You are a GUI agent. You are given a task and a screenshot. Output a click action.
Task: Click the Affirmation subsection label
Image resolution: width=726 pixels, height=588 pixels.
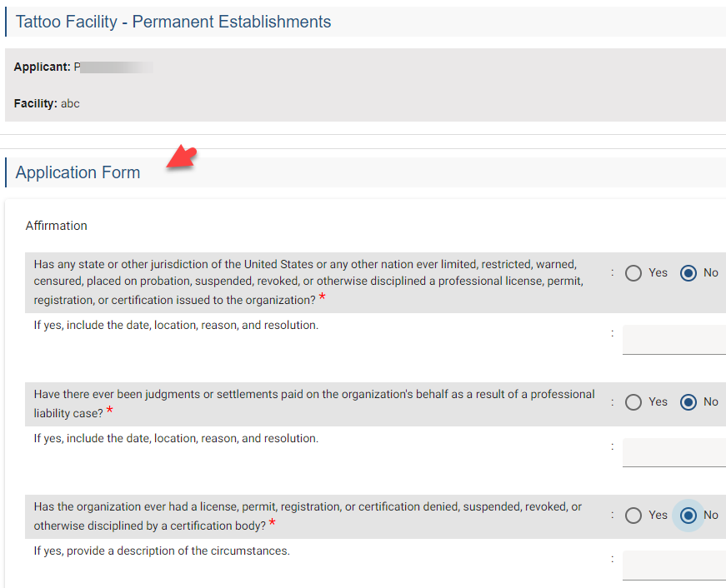coord(56,226)
